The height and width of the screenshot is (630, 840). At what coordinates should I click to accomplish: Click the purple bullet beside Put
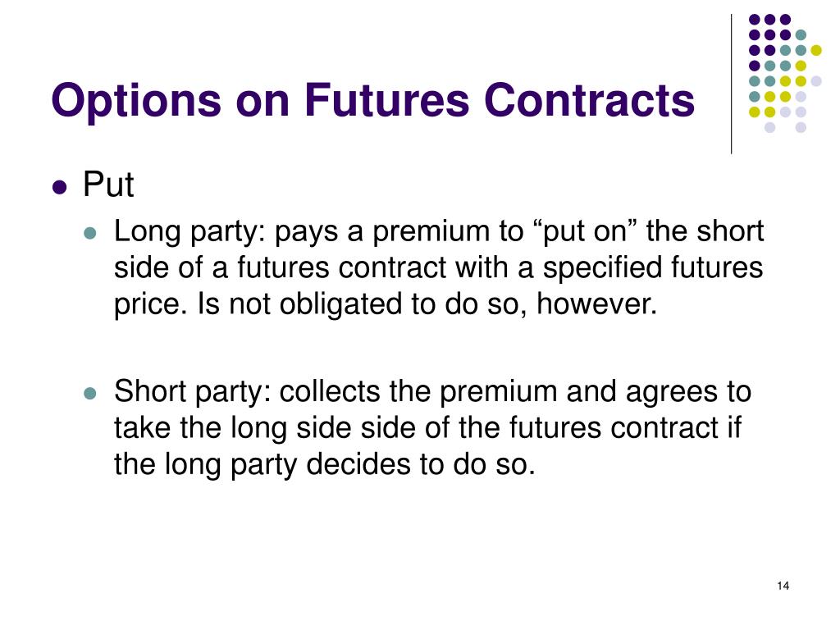[x=59, y=187]
